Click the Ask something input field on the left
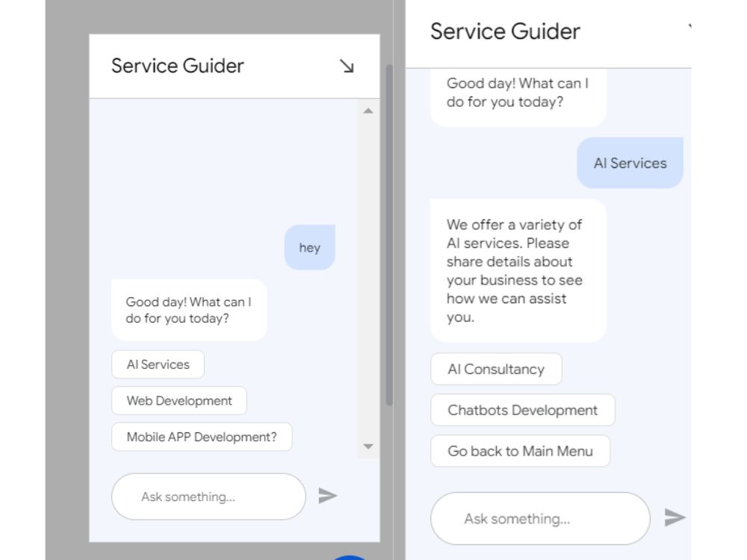The image size is (747, 560). pos(208,496)
